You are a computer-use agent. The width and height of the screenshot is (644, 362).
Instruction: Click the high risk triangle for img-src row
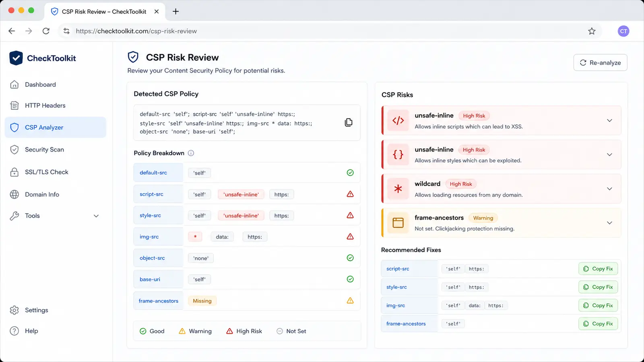pos(350,237)
